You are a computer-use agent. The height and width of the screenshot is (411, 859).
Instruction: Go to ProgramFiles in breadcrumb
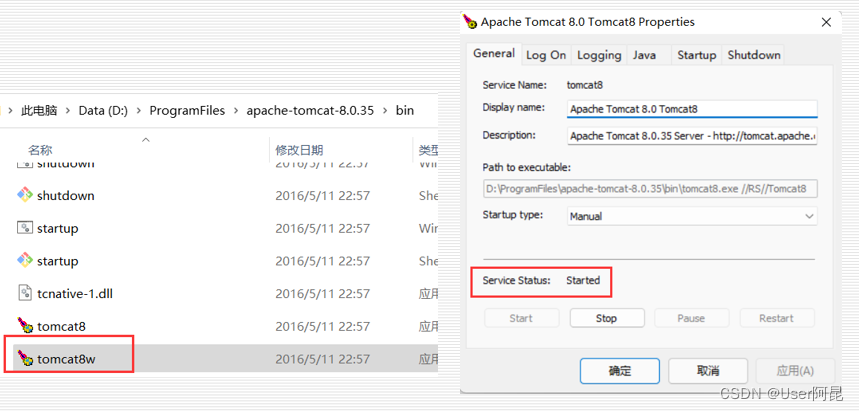187,110
